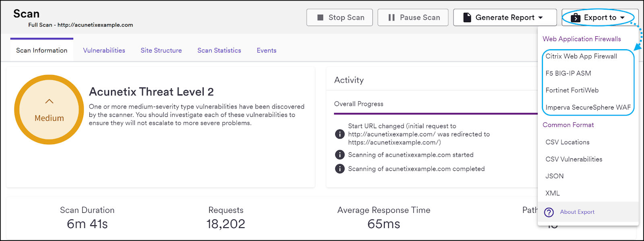The width and height of the screenshot is (644, 241).
Task: Click the Stop Scan button
Action: (340, 17)
